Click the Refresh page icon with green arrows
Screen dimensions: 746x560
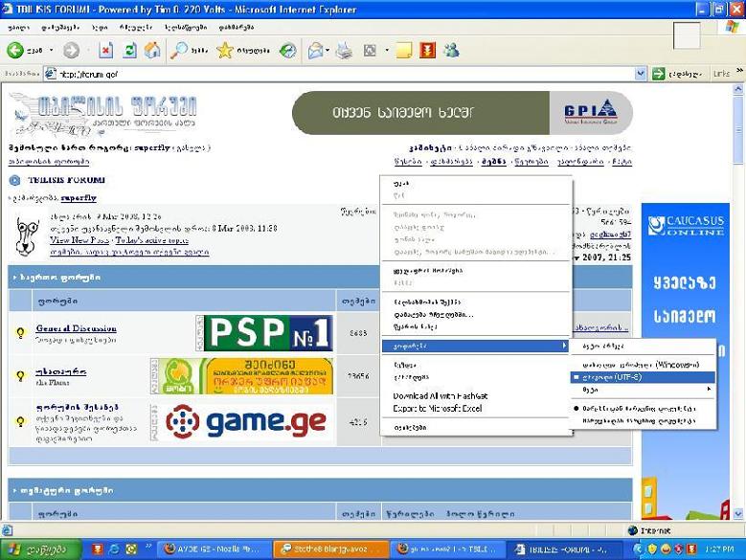click(129, 50)
